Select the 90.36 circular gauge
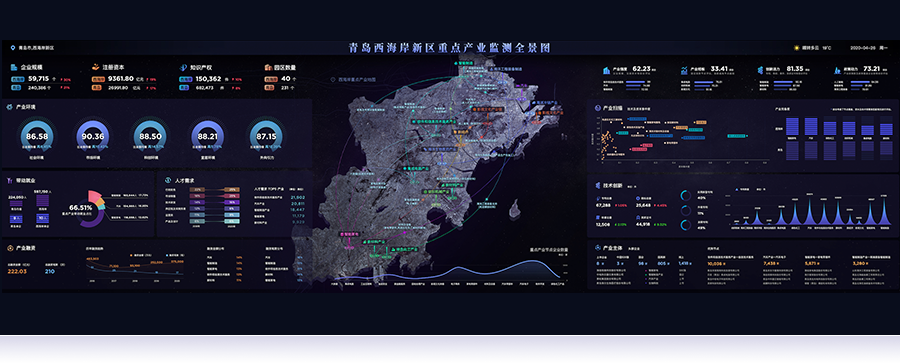900x363 pixels. click(92, 137)
